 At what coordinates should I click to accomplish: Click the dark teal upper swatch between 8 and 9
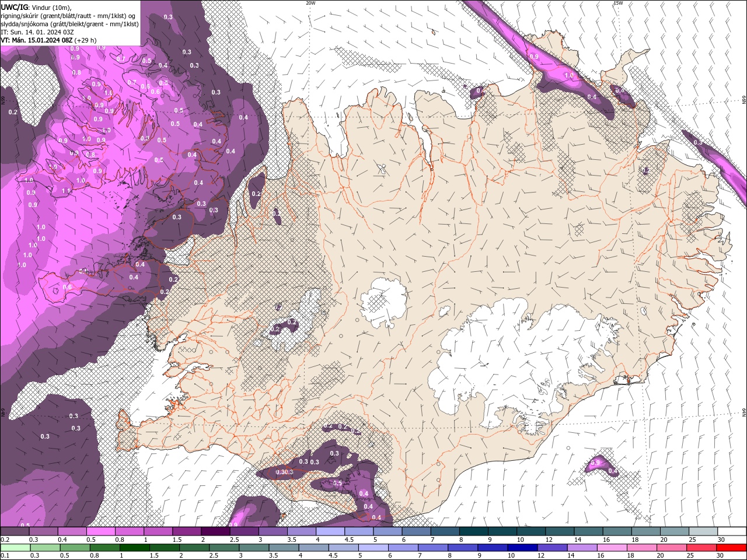473,531
